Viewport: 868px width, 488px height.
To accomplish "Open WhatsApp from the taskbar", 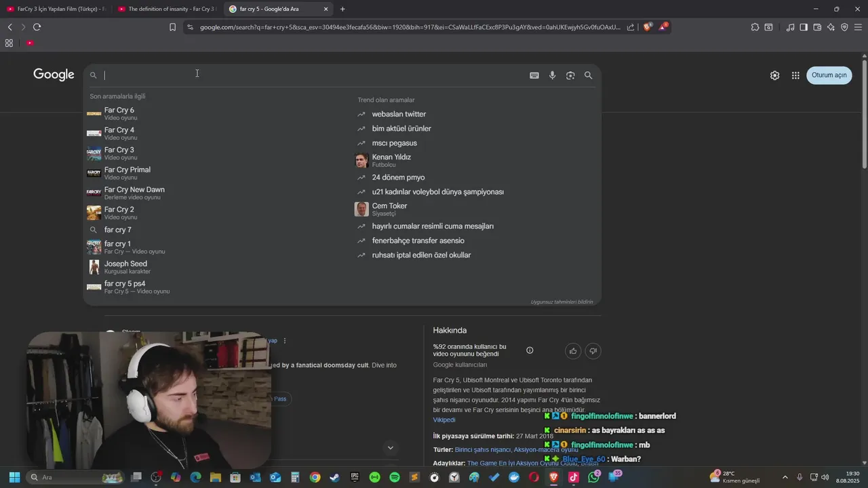I will pos(594,477).
